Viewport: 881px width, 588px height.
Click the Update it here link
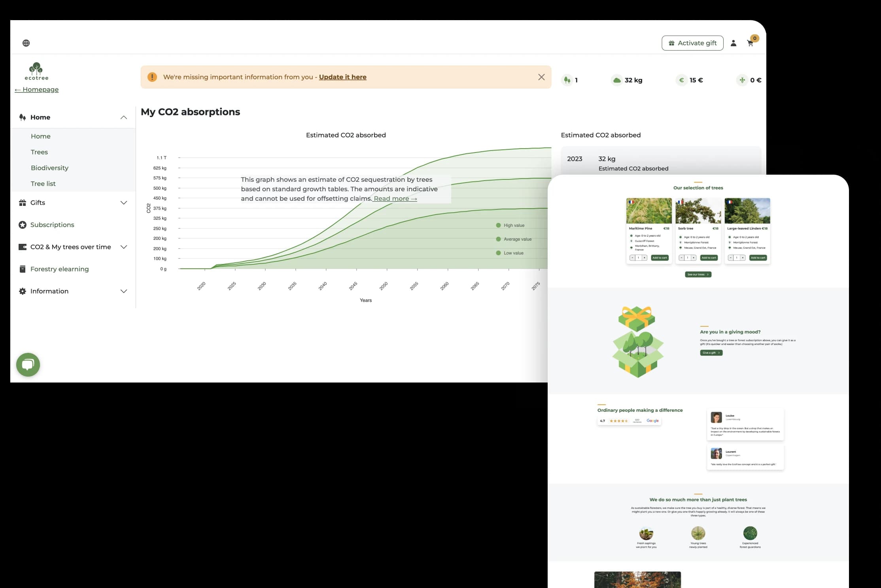pyautogui.click(x=342, y=77)
